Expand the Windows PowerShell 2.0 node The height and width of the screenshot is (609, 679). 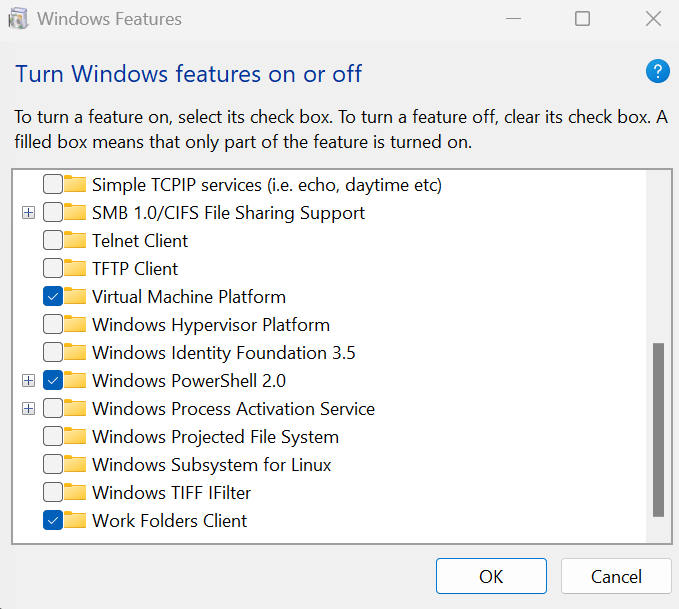pyautogui.click(x=28, y=381)
